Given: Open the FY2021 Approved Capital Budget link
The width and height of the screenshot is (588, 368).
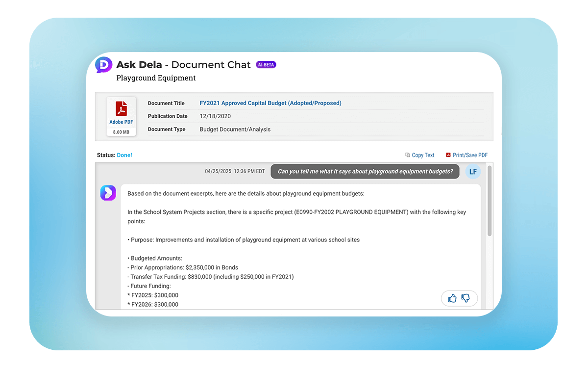Looking at the screenshot, I should click(x=270, y=103).
